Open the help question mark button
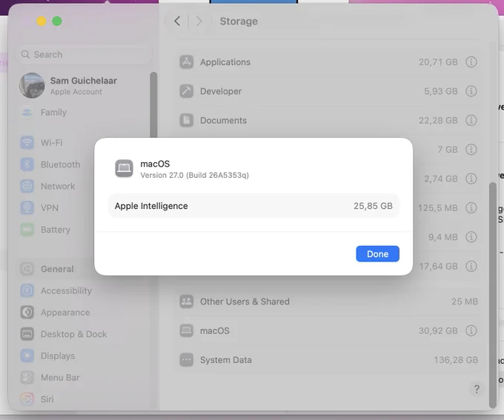 coord(477,389)
